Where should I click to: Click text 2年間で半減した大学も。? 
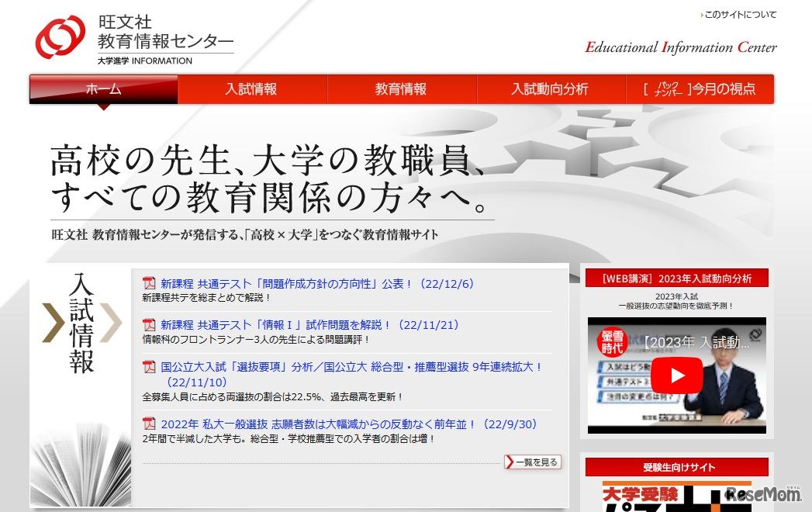195,439
